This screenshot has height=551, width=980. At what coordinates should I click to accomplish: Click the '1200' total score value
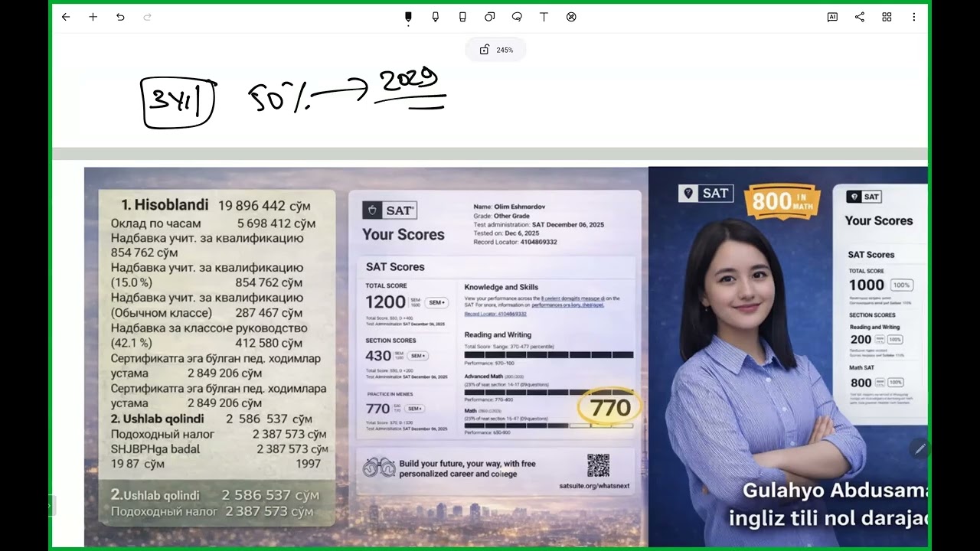coord(385,302)
